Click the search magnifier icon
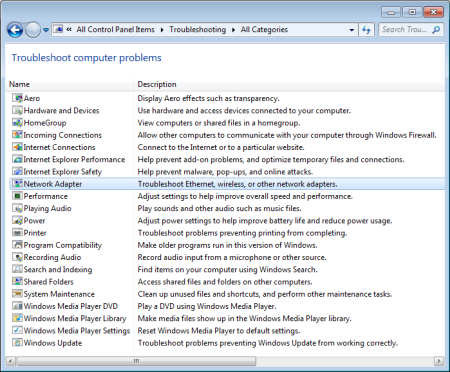Viewport: 450px width, 372px height. click(436, 30)
